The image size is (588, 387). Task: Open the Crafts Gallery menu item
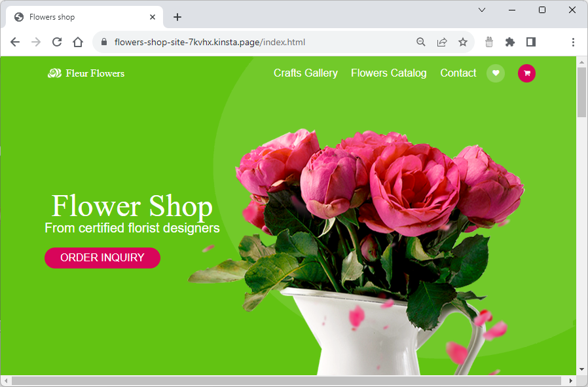click(x=305, y=73)
